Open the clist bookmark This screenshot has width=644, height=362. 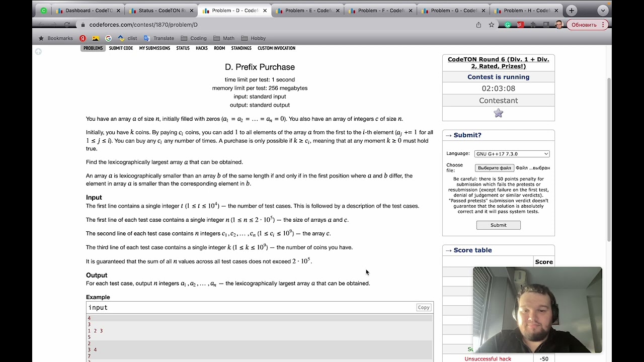(x=127, y=38)
